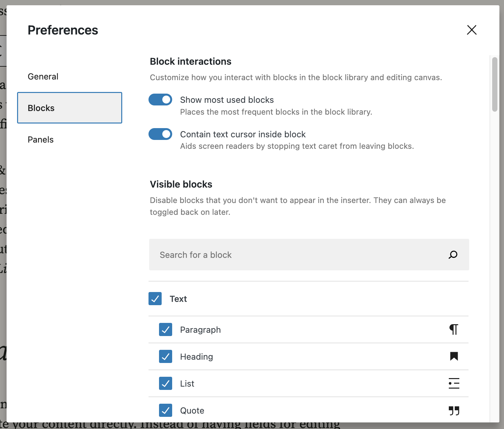The width and height of the screenshot is (504, 429).
Task: Click the Text category label
Action: pos(178,299)
